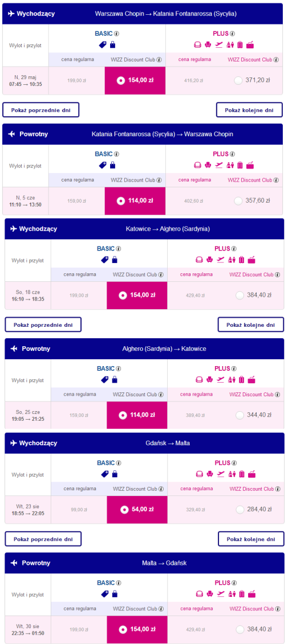Click "Pokaż kolejne dni" below Katowice → Alghero flight

(250, 325)
